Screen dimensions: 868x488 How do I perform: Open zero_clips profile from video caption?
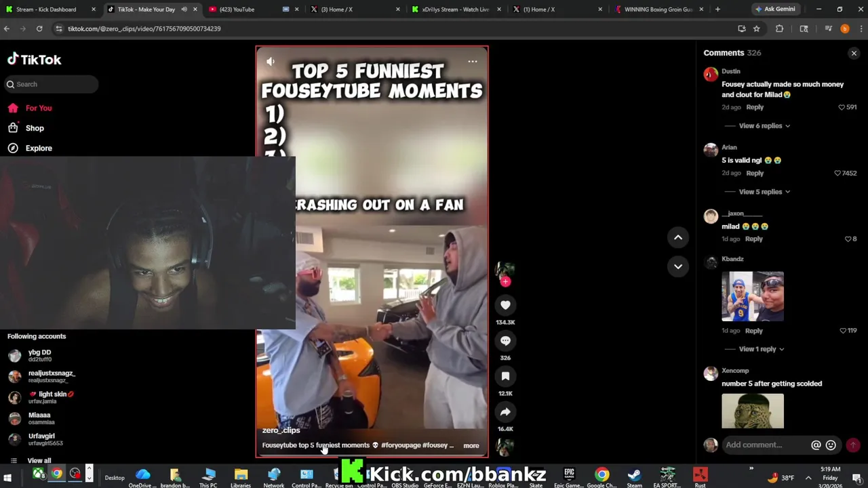click(281, 430)
